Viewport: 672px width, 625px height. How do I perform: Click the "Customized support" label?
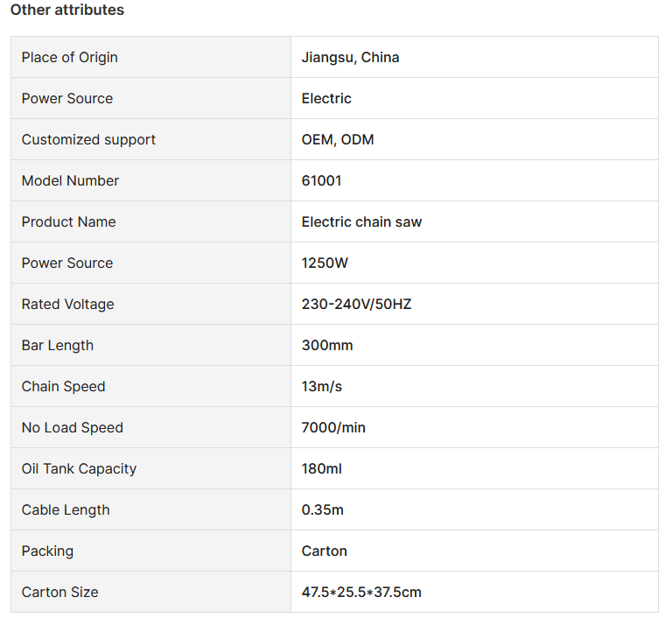coord(88,139)
